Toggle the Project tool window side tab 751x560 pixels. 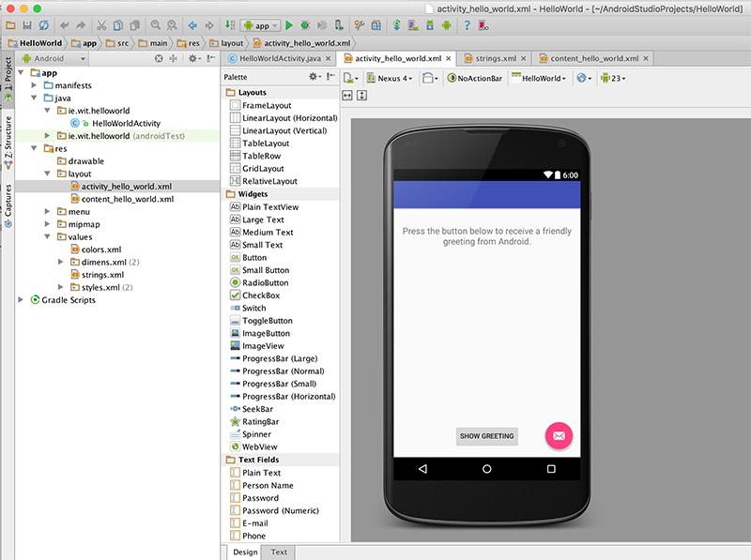pos(8,78)
